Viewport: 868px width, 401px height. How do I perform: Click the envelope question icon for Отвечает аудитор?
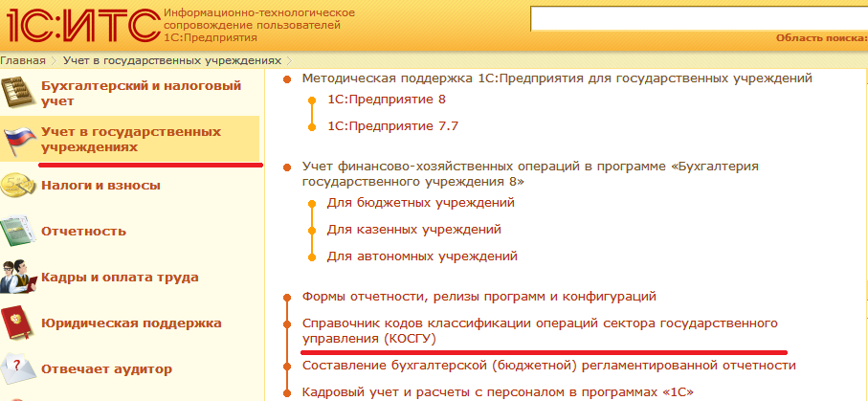pyautogui.click(x=18, y=368)
